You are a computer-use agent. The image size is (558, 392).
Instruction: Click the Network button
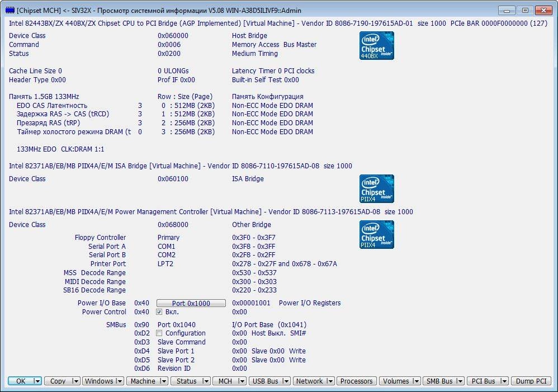click(x=310, y=381)
